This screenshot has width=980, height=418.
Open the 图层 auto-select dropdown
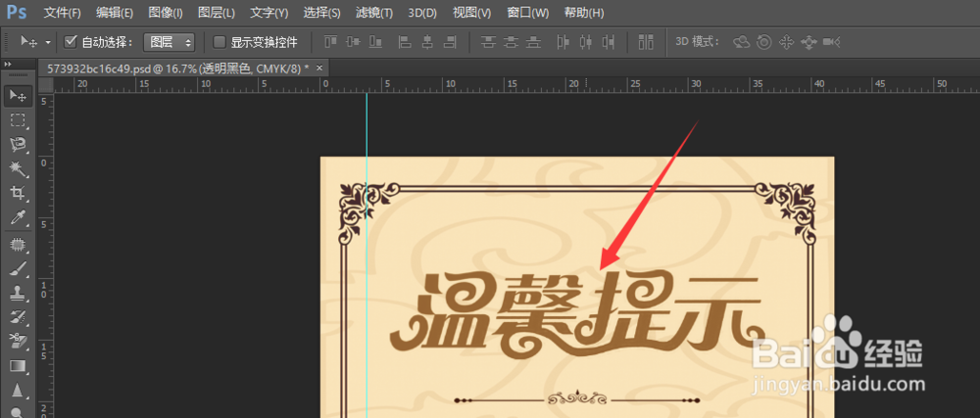170,42
